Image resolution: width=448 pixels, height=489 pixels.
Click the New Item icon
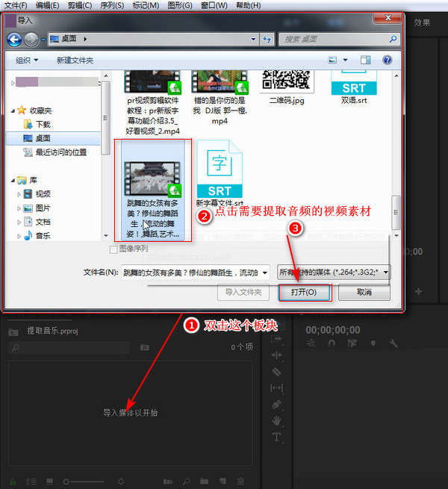point(223,482)
